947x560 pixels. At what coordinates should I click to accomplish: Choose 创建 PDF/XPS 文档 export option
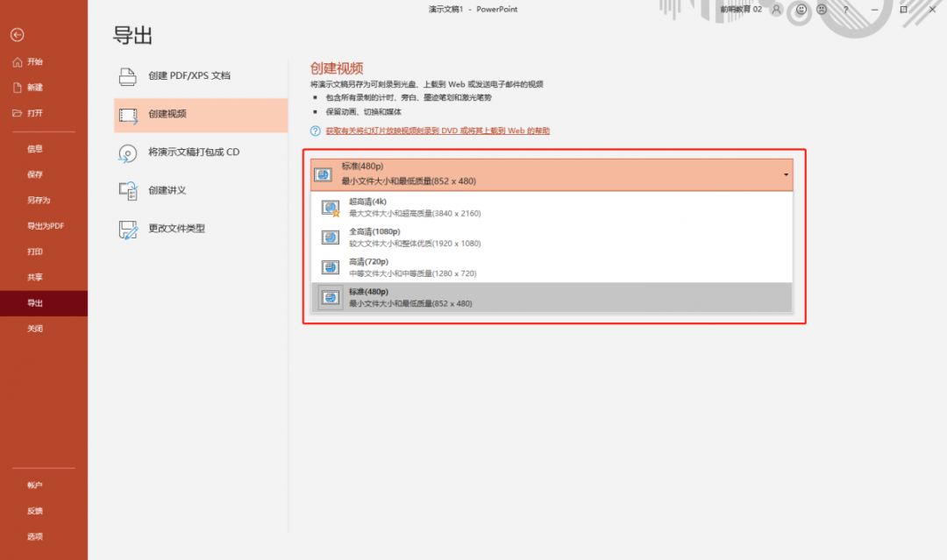click(201, 76)
